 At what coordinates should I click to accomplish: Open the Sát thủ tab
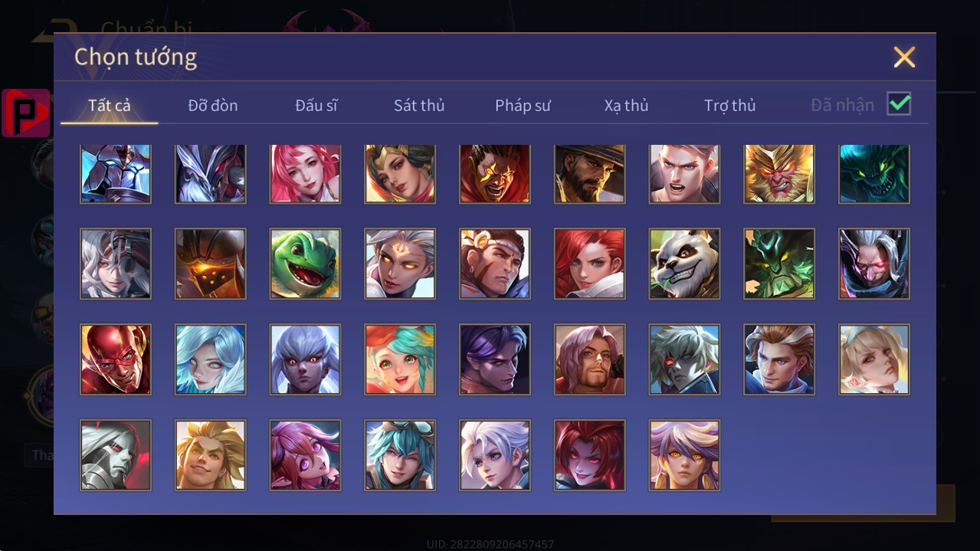(x=419, y=106)
